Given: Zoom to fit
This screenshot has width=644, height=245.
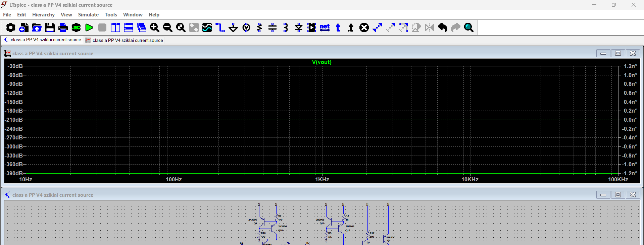Looking at the screenshot, I should pos(181,27).
